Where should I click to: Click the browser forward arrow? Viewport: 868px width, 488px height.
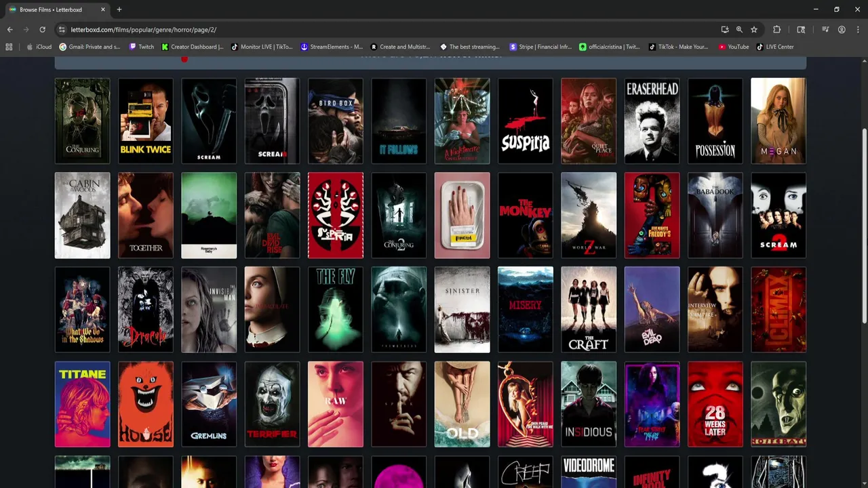[26, 30]
